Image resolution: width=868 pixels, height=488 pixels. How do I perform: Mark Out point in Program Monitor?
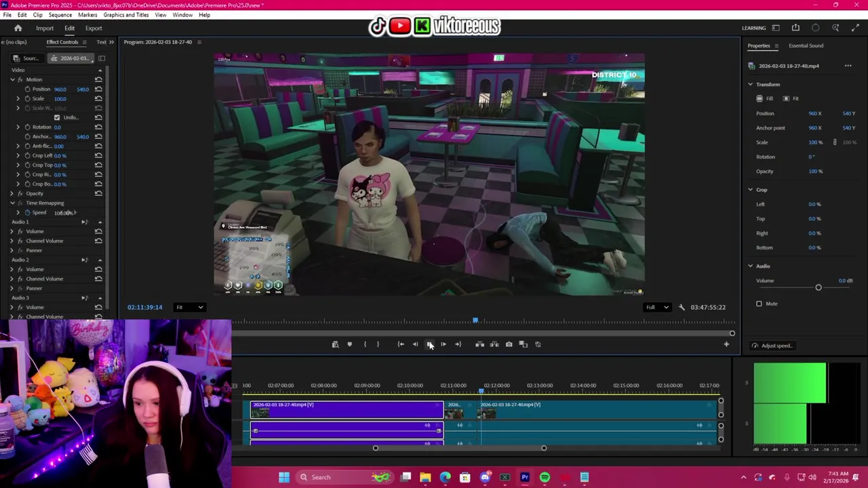[378, 344]
